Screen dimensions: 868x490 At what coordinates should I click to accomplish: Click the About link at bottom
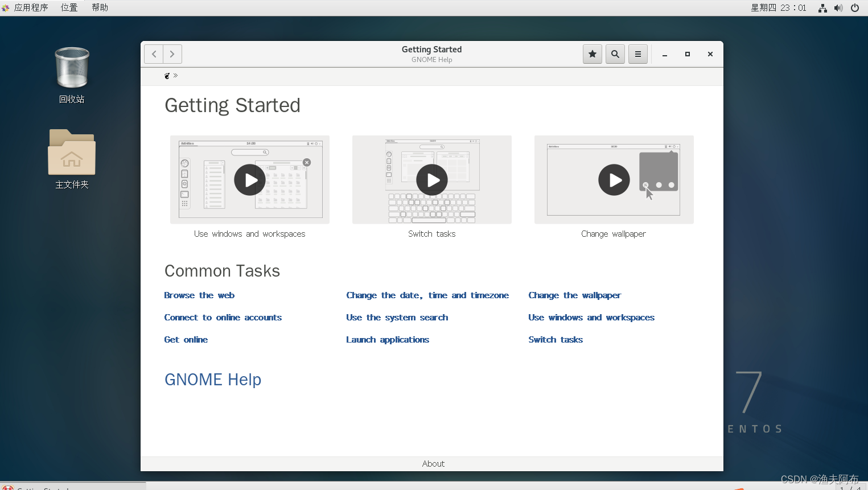coord(433,464)
